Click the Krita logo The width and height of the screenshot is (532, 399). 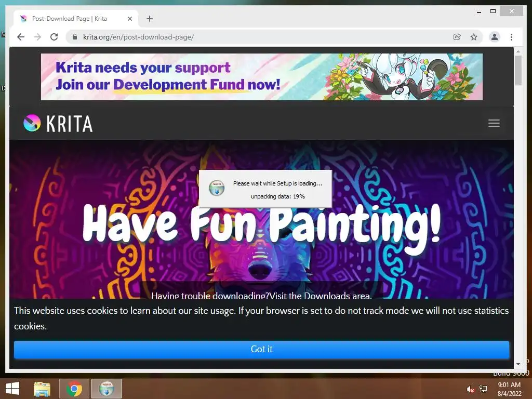tap(58, 123)
